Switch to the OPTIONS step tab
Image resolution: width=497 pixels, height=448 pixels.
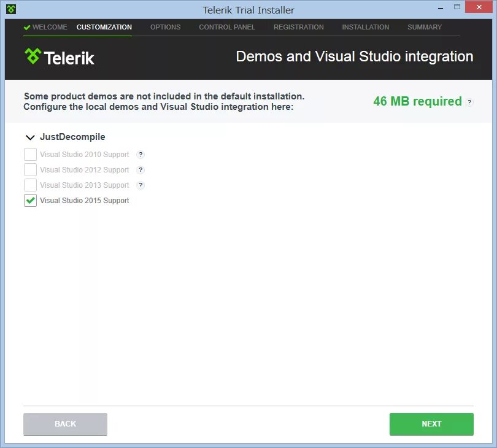coord(166,27)
